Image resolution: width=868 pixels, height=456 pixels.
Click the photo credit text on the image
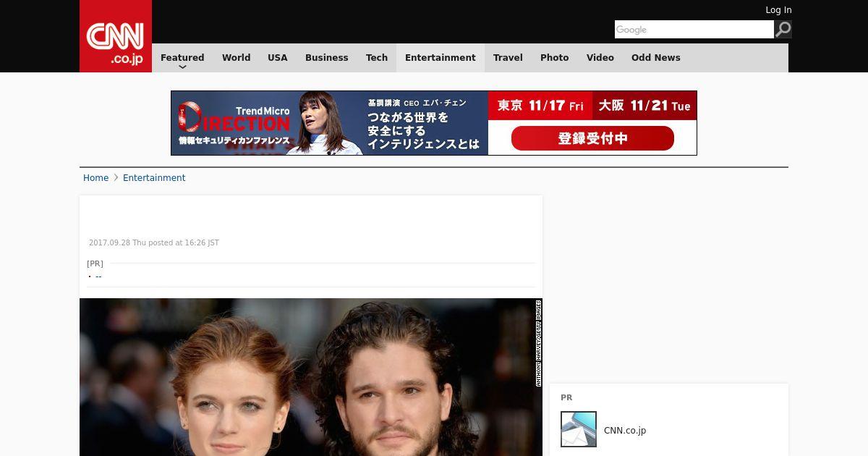click(x=539, y=343)
